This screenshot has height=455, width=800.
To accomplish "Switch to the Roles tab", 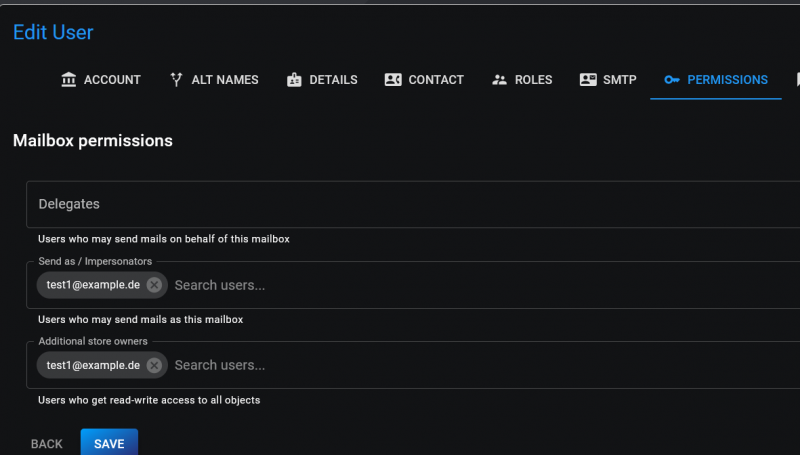I will coord(533,80).
